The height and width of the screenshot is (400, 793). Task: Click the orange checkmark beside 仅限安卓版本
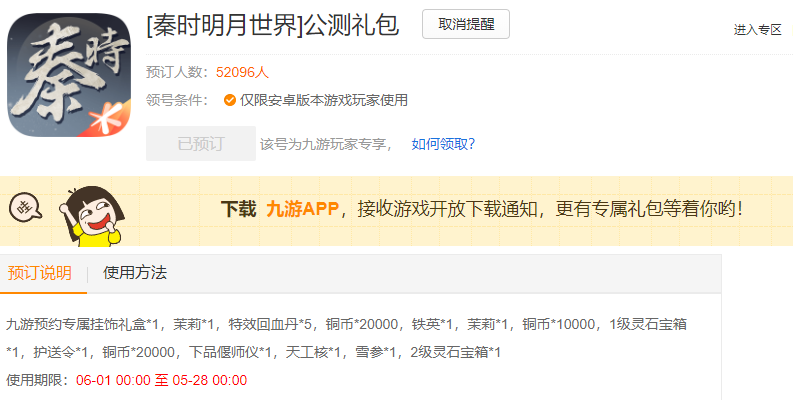tap(230, 100)
